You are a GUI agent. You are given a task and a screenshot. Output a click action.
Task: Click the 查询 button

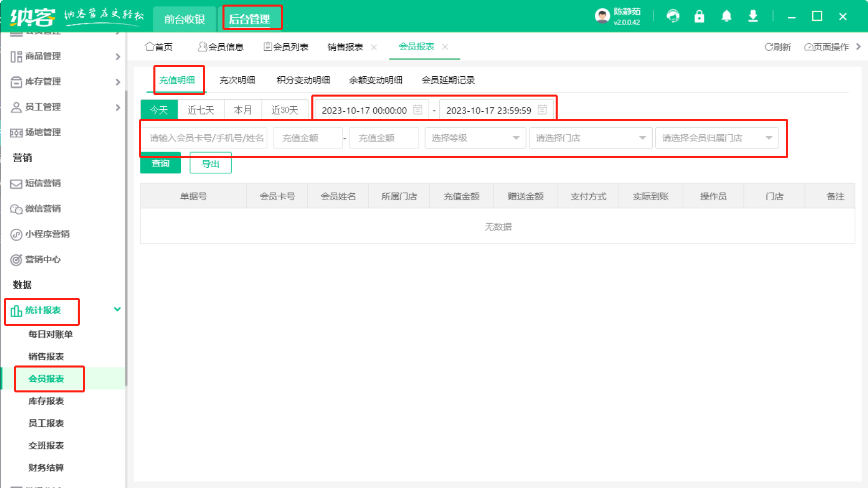(160, 163)
